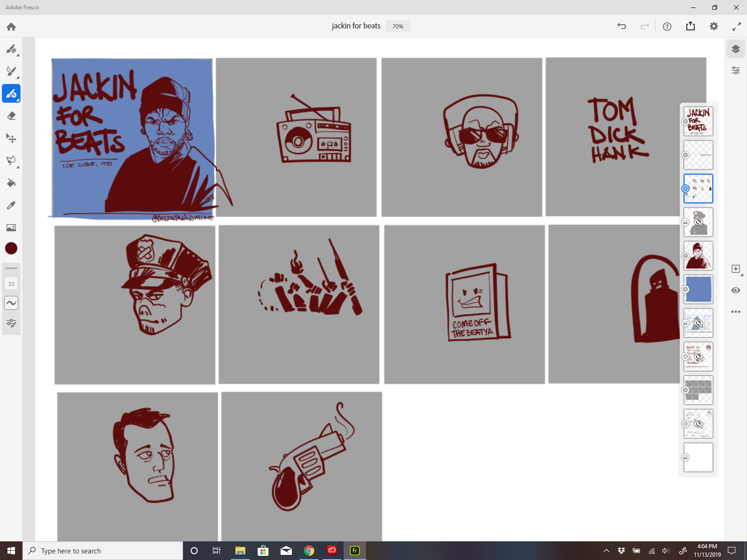Open the battery status tray icon
Image resolution: width=747 pixels, height=560 pixels.
click(x=636, y=551)
